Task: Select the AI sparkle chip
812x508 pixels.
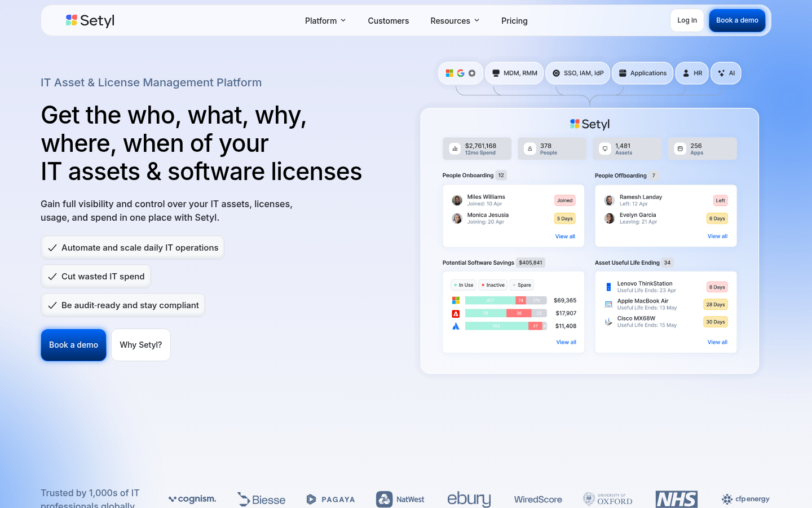Action: click(726, 73)
